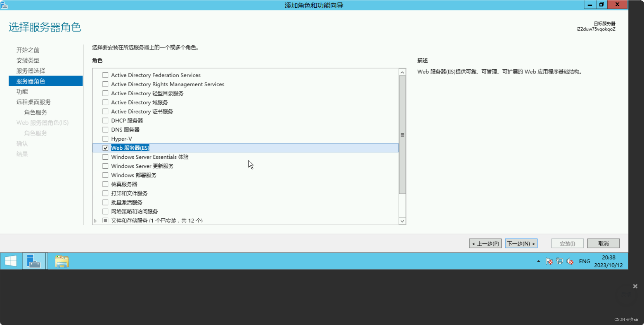Go to 开始之前 wizard step

[28, 50]
